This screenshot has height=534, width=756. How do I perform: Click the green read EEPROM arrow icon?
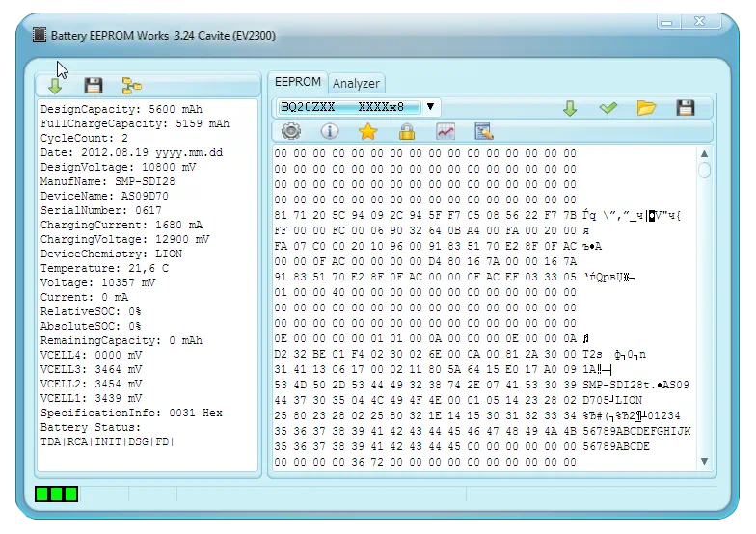coord(570,108)
